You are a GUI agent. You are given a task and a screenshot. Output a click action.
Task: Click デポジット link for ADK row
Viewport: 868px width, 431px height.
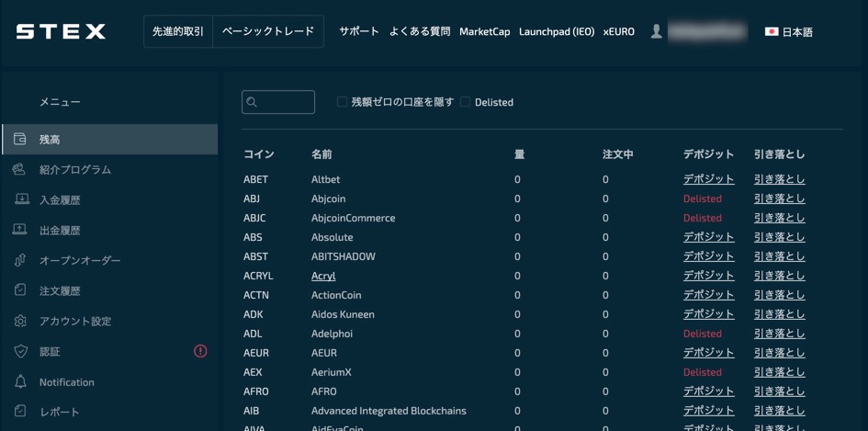[x=708, y=314]
